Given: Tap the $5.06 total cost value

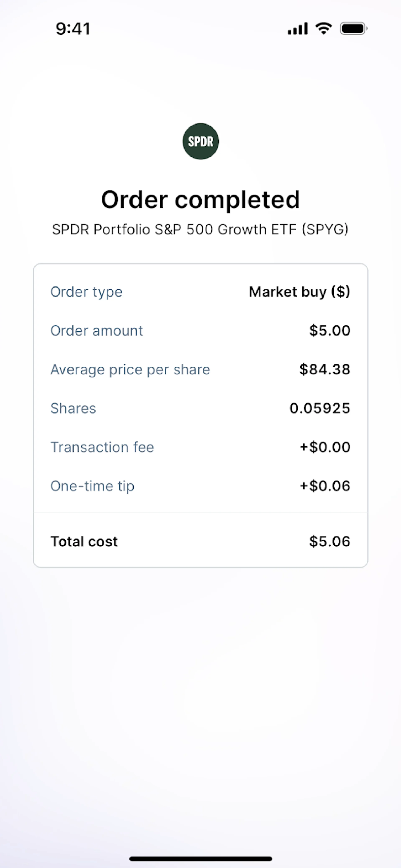Looking at the screenshot, I should (330, 541).
